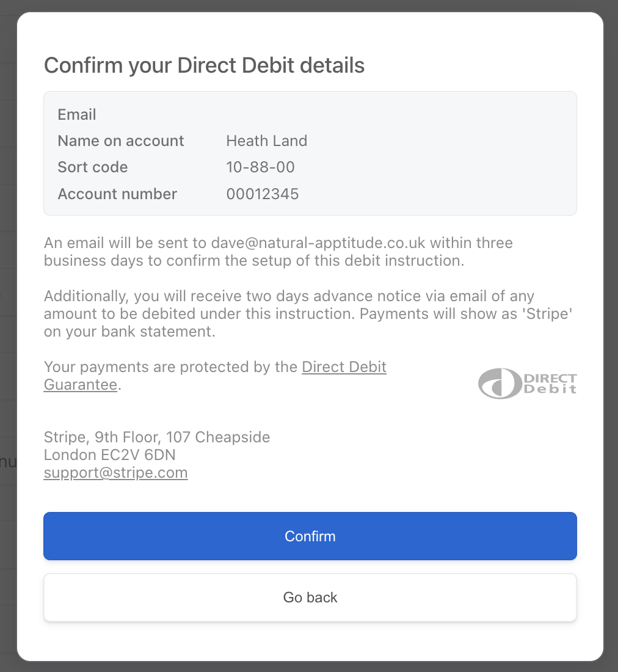
Task: Click the blue Confirm button
Action: [x=310, y=536]
